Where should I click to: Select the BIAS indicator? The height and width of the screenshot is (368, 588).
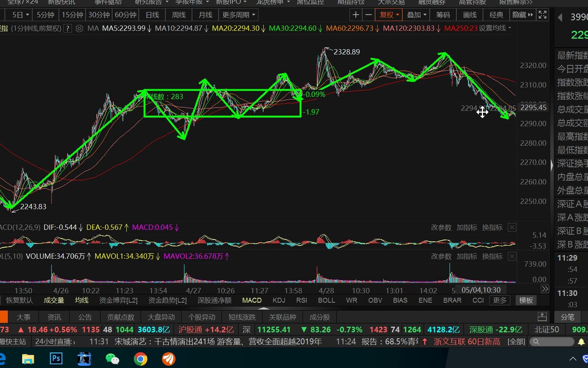coord(400,300)
